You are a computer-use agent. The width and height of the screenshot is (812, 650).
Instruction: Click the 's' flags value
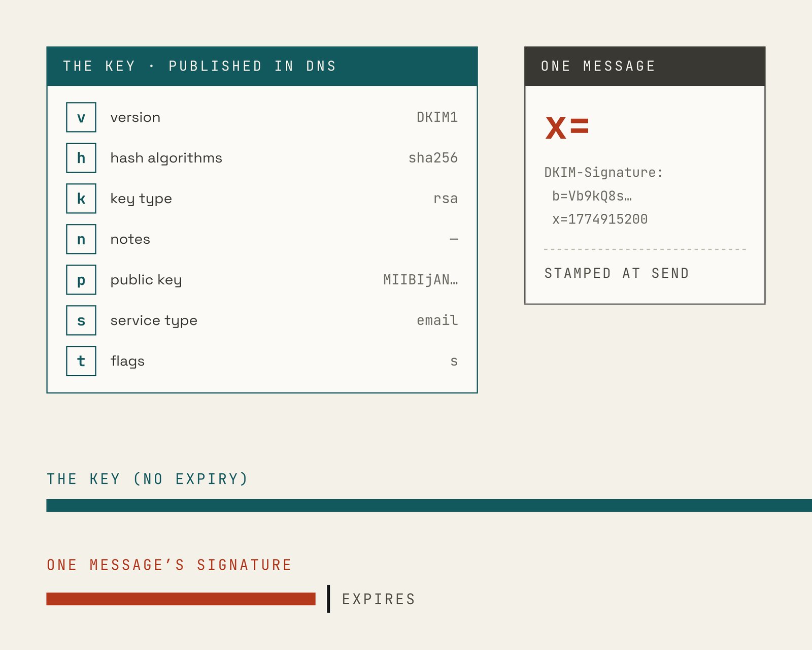point(454,361)
